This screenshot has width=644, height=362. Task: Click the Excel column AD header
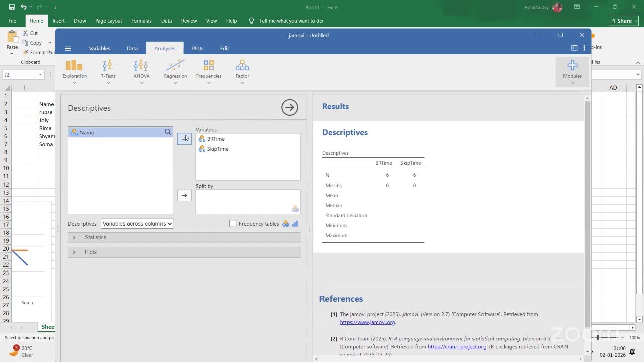pos(613,88)
